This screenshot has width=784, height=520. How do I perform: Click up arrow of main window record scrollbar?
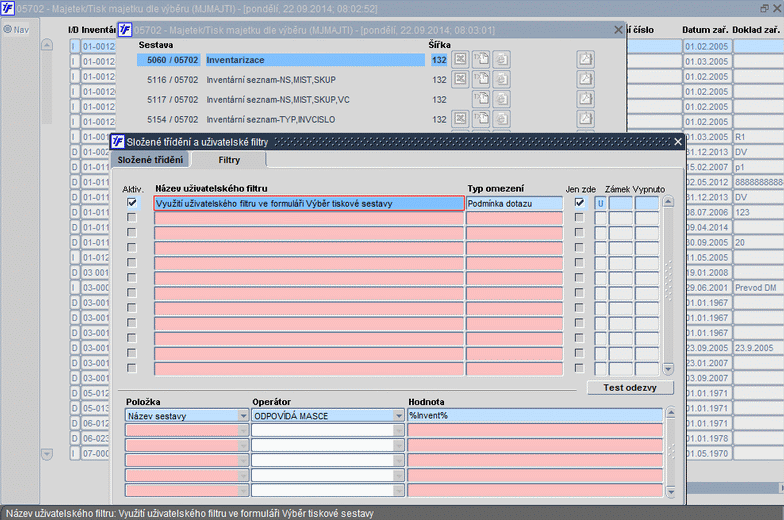(x=46, y=45)
